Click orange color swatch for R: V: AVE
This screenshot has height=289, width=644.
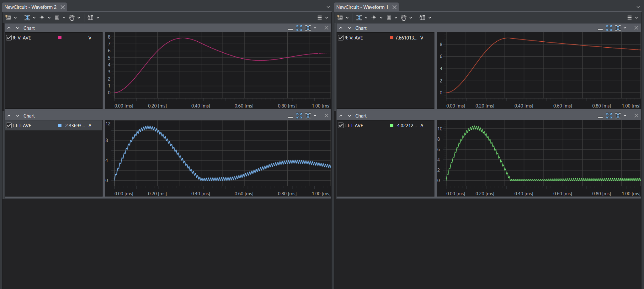pyautogui.click(x=392, y=38)
